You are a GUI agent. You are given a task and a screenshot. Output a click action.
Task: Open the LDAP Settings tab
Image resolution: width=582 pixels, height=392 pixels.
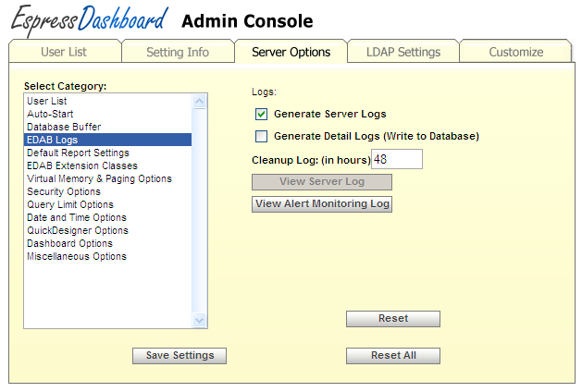point(402,52)
